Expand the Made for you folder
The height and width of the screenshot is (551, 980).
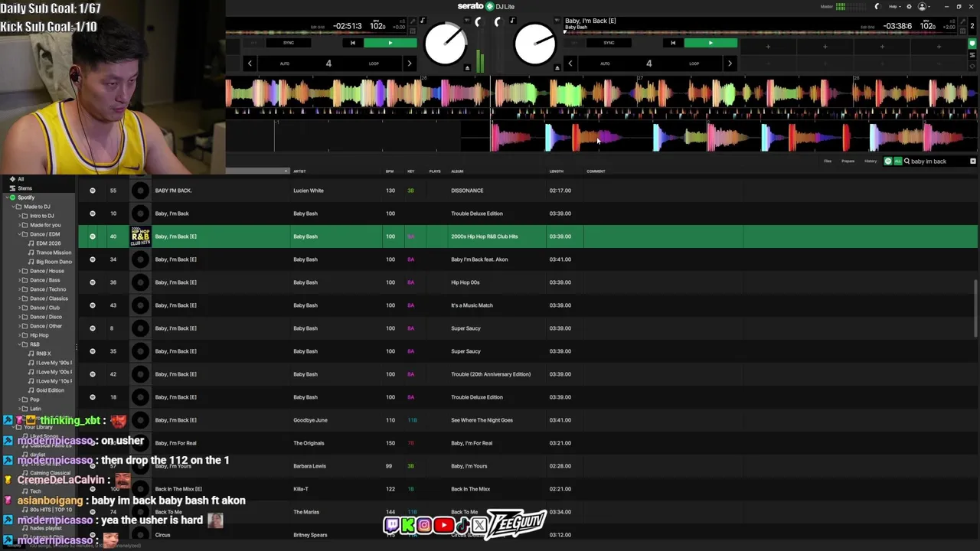point(19,225)
